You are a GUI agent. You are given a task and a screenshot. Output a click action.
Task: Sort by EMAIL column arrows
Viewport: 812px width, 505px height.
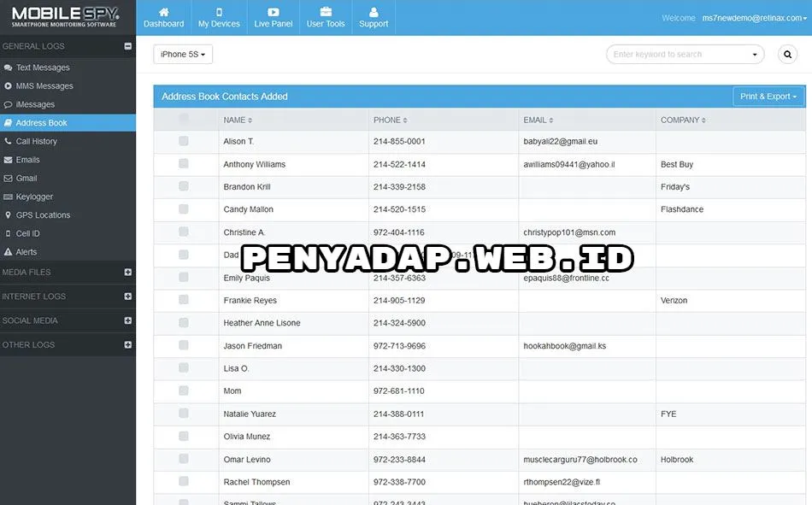[x=551, y=120]
